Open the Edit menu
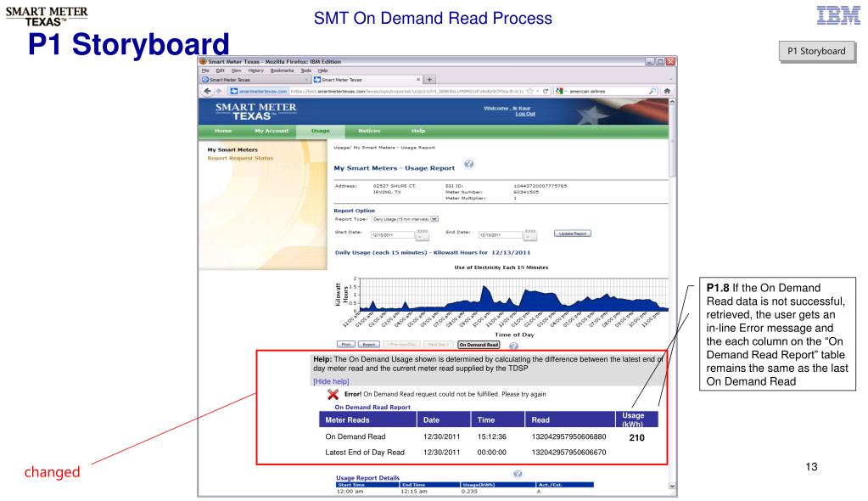 (x=220, y=70)
